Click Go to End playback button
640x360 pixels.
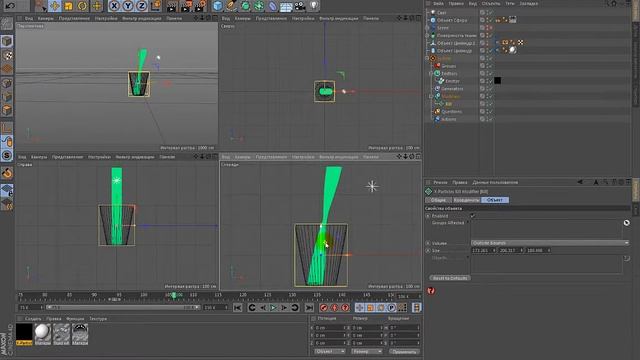click(x=310, y=308)
